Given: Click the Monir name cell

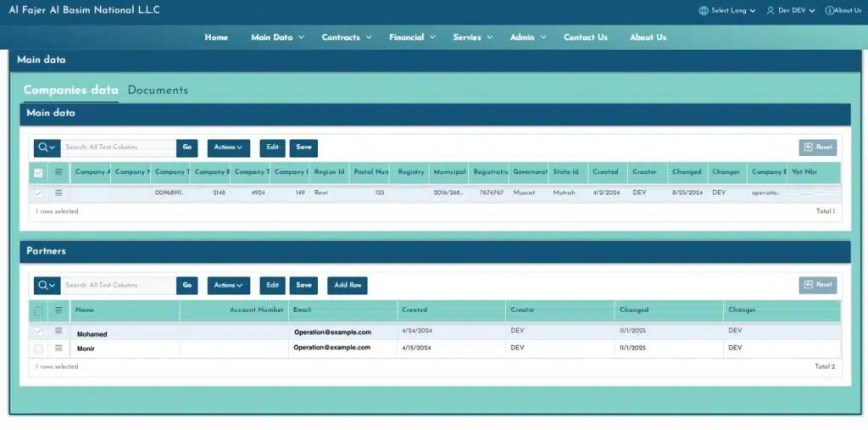Looking at the screenshot, I should (x=125, y=349).
